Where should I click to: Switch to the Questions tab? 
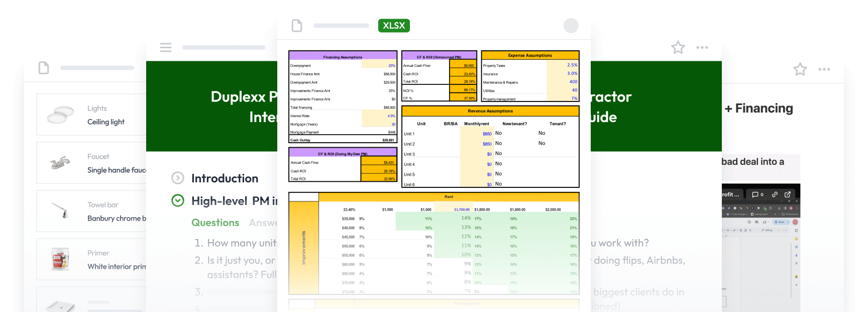[215, 223]
